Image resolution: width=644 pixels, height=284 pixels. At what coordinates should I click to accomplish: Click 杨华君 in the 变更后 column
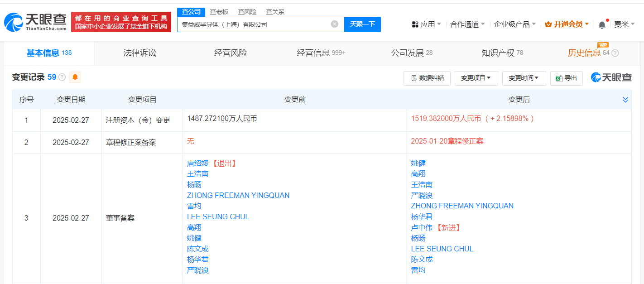point(422,217)
